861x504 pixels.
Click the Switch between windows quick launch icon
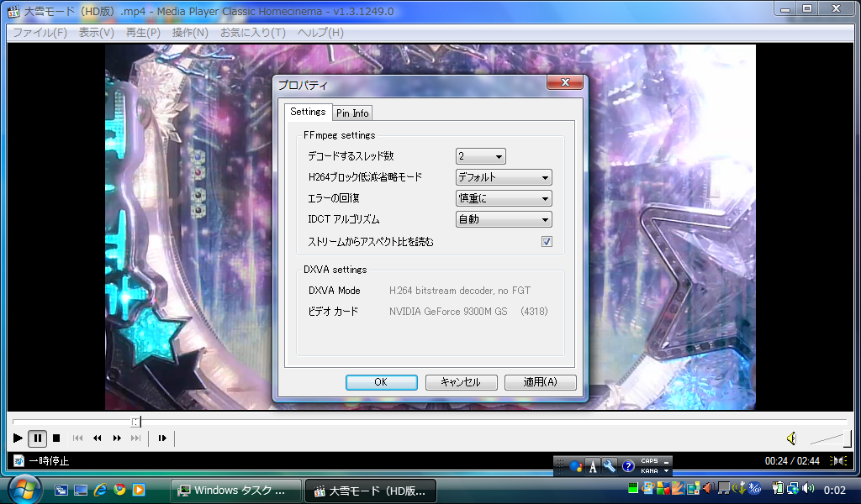point(61,490)
